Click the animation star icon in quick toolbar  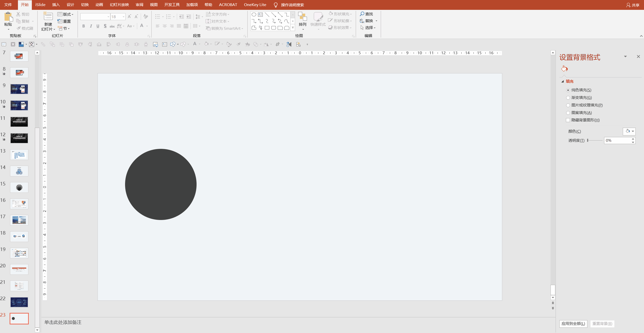[247, 44]
